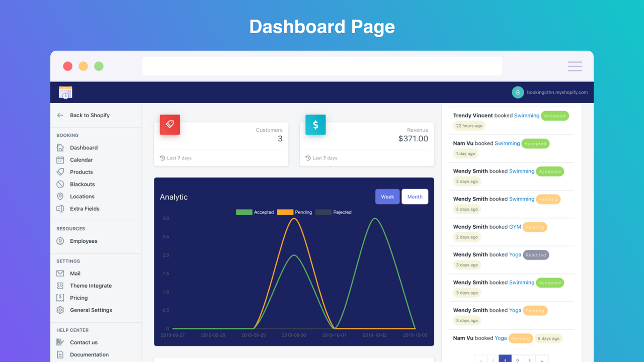644x362 pixels.
Task: Toggle the Rejected series in the chart legend
Action: [333, 212]
